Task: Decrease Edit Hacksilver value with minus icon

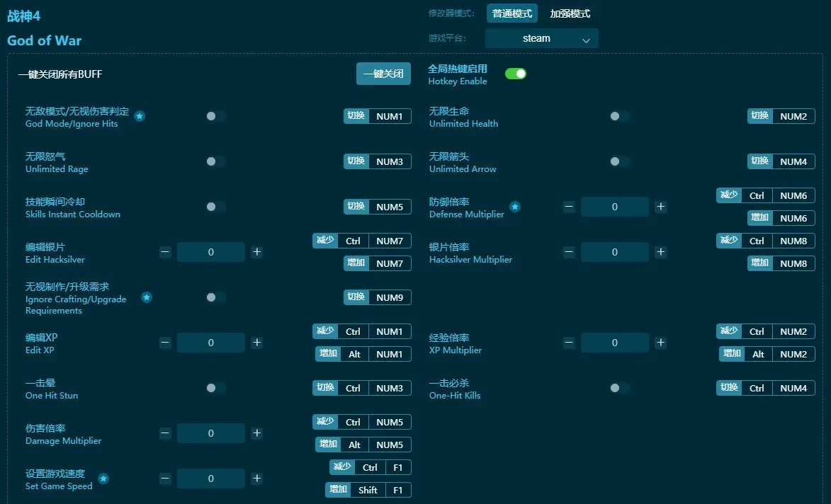Action: pos(165,252)
